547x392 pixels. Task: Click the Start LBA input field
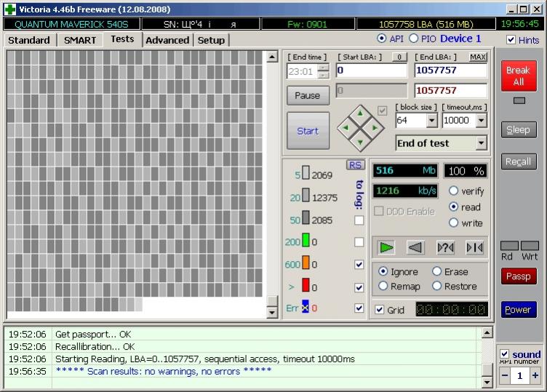[371, 71]
